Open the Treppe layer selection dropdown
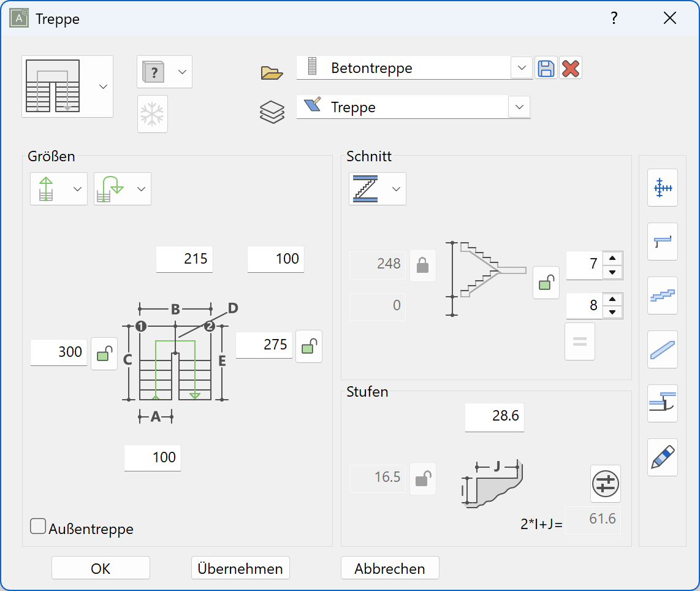Viewport: 700px width, 591px height. point(519,107)
